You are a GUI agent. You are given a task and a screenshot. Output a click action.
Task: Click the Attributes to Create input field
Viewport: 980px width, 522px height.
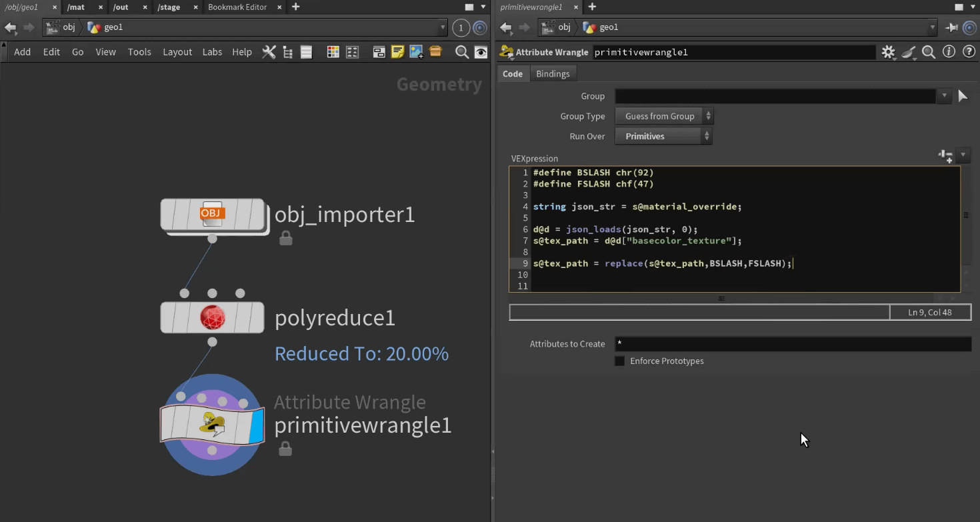792,344
